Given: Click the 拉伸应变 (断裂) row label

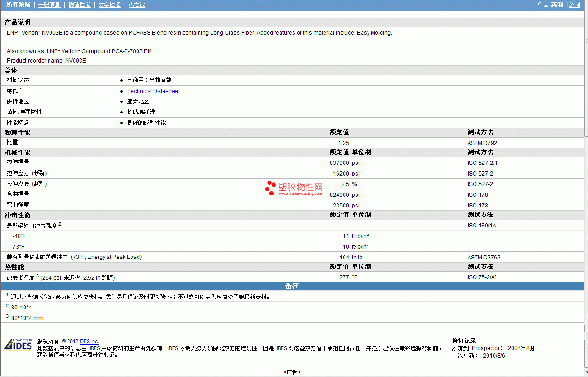Looking at the screenshot, I should click(27, 184).
